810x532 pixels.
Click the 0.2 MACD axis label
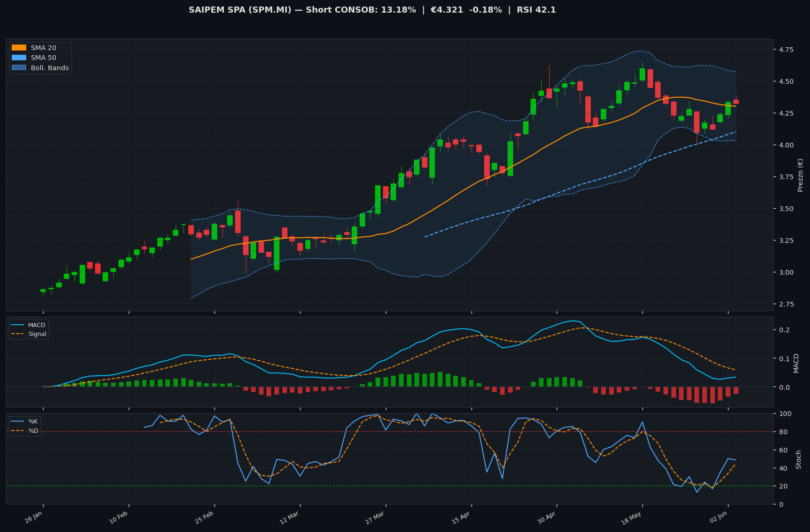[784, 330]
